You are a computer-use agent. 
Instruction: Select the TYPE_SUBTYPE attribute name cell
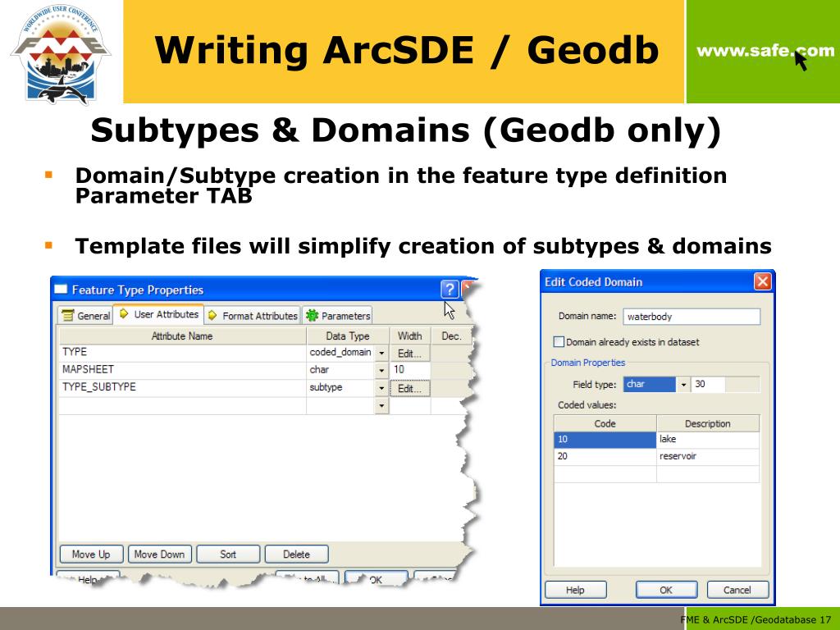point(182,387)
